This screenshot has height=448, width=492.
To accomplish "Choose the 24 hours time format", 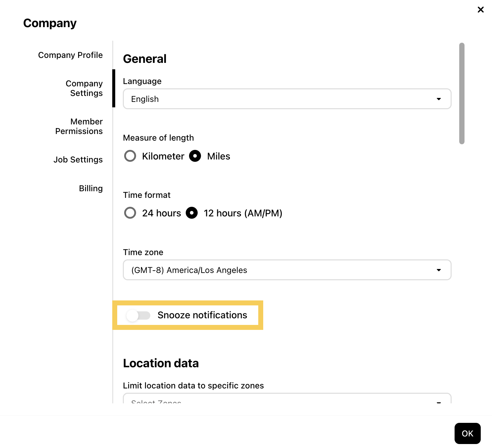I will (130, 213).
